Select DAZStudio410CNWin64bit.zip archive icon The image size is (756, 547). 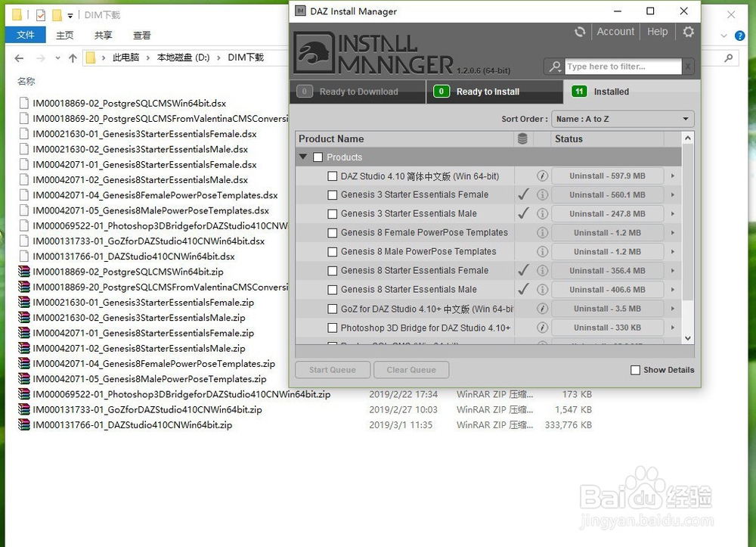pos(23,425)
